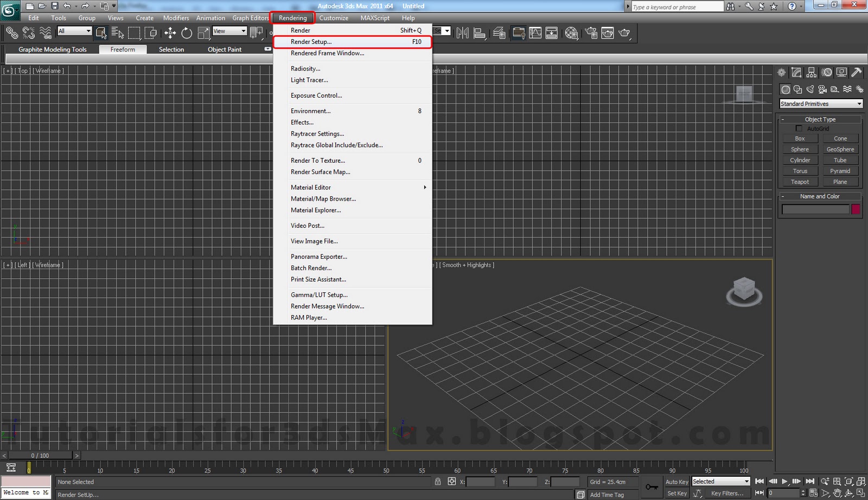The image size is (868, 500).
Task: Activate the Select and Rotate tool
Action: click(187, 33)
